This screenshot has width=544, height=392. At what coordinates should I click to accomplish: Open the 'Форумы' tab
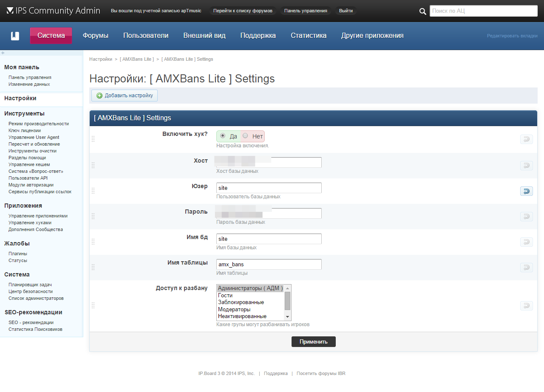pos(96,36)
